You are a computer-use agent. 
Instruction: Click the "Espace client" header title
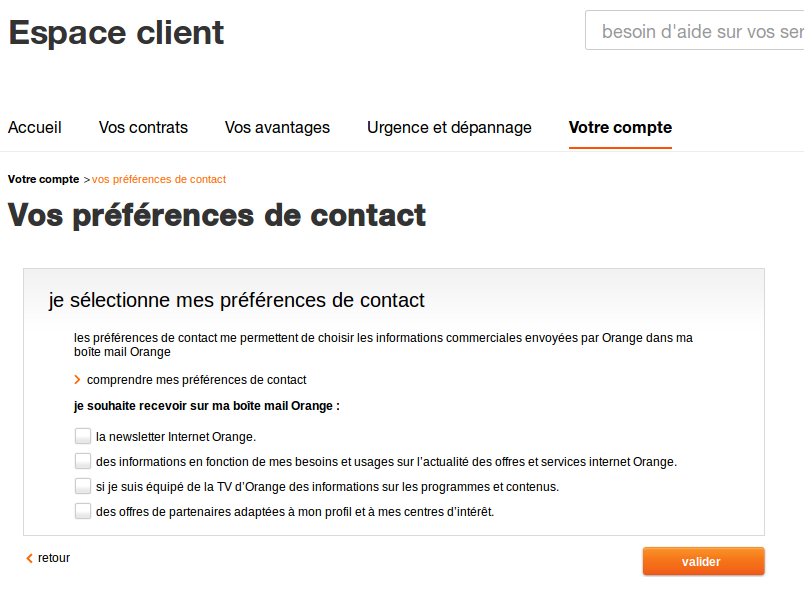[116, 33]
